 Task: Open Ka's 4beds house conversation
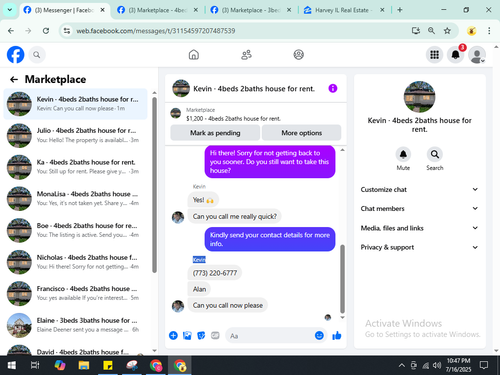pyautogui.click(x=75, y=167)
